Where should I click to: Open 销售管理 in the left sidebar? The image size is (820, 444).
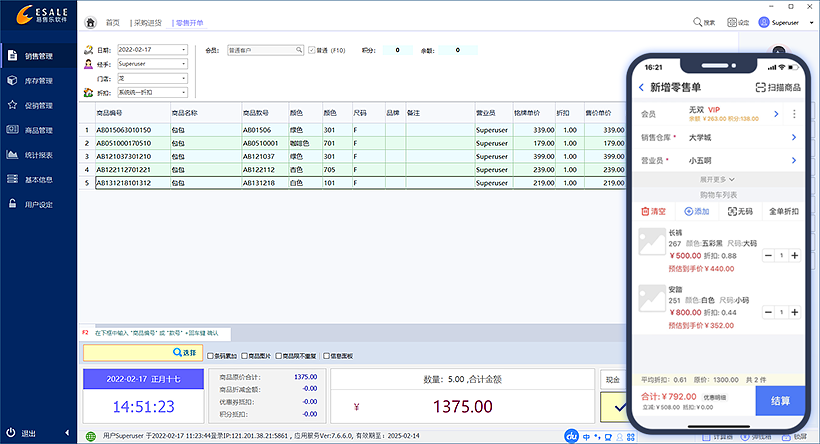(38, 56)
